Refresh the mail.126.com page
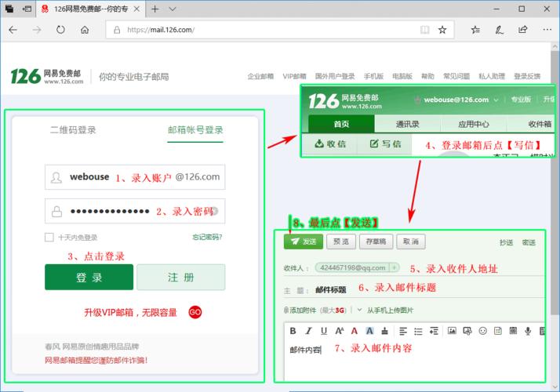The image size is (560, 392). [x=60, y=30]
